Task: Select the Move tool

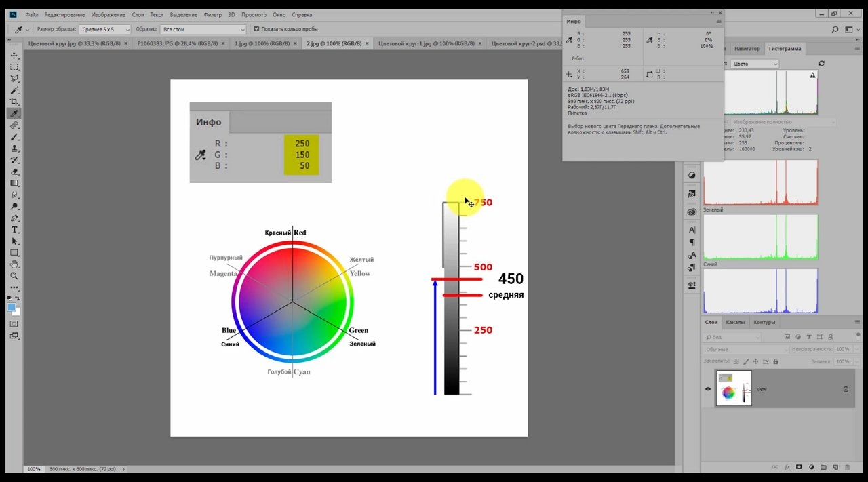Action: (14, 56)
